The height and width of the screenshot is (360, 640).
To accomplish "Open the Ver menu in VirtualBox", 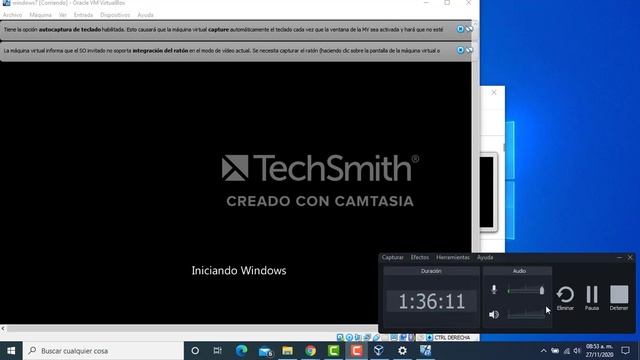I will 62,15.
